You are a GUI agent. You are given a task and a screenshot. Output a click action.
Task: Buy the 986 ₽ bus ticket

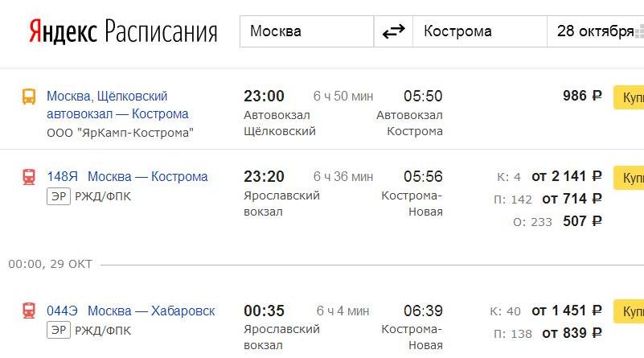629,97
